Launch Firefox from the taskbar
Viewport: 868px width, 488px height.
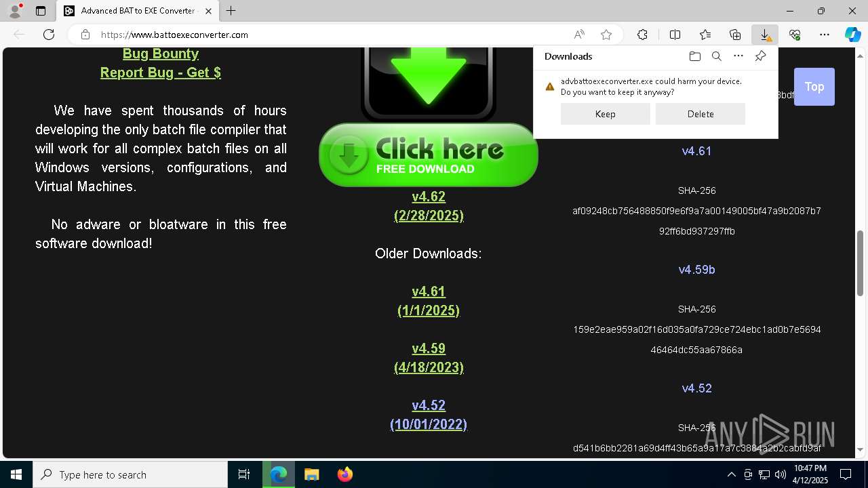pos(345,474)
